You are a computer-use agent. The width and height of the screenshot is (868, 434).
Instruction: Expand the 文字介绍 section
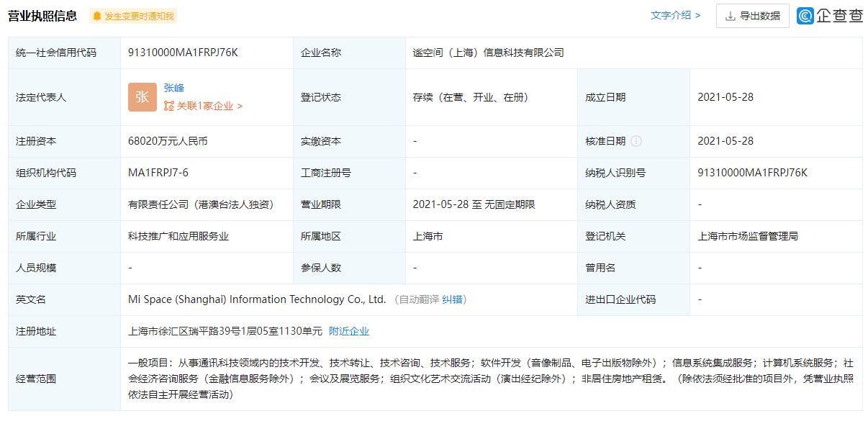coord(675,15)
